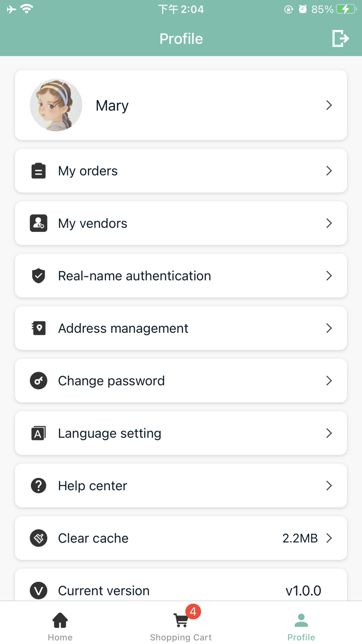Tap the Help center question mark icon
This screenshot has height=644, width=362.
coord(38,486)
